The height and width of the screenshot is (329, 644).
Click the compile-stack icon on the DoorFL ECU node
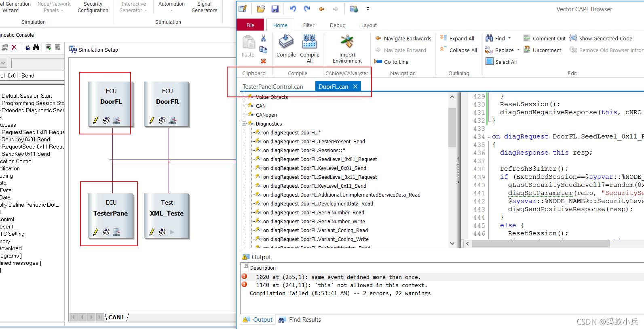point(106,120)
